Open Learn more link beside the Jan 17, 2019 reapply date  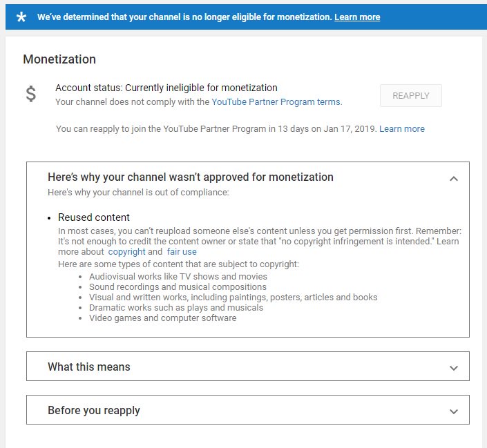pyautogui.click(x=402, y=129)
